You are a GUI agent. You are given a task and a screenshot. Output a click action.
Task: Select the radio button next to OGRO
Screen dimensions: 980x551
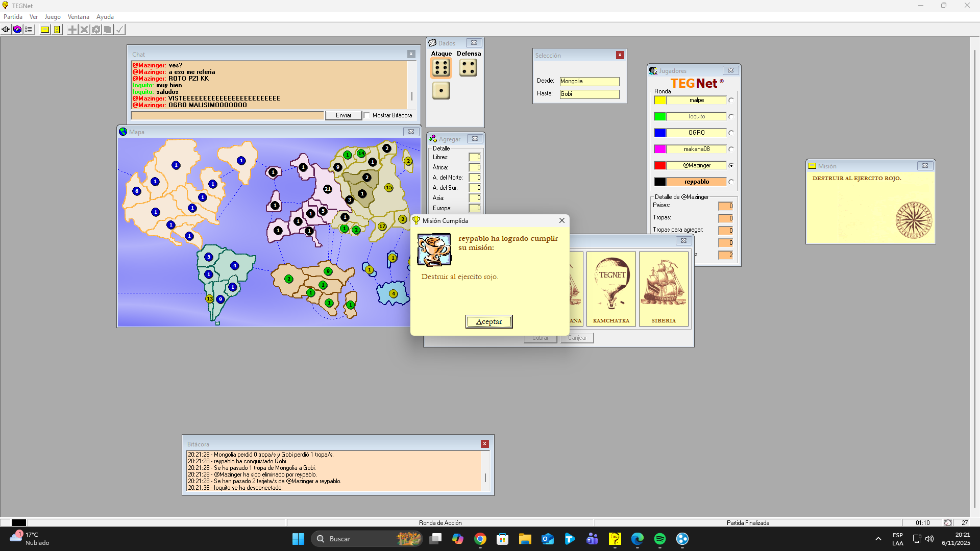coord(731,133)
